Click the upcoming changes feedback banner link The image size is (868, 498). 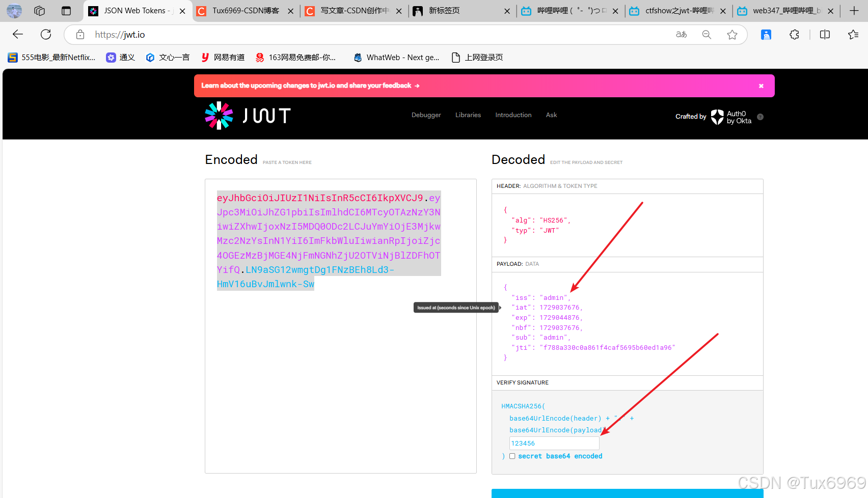click(310, 86)
